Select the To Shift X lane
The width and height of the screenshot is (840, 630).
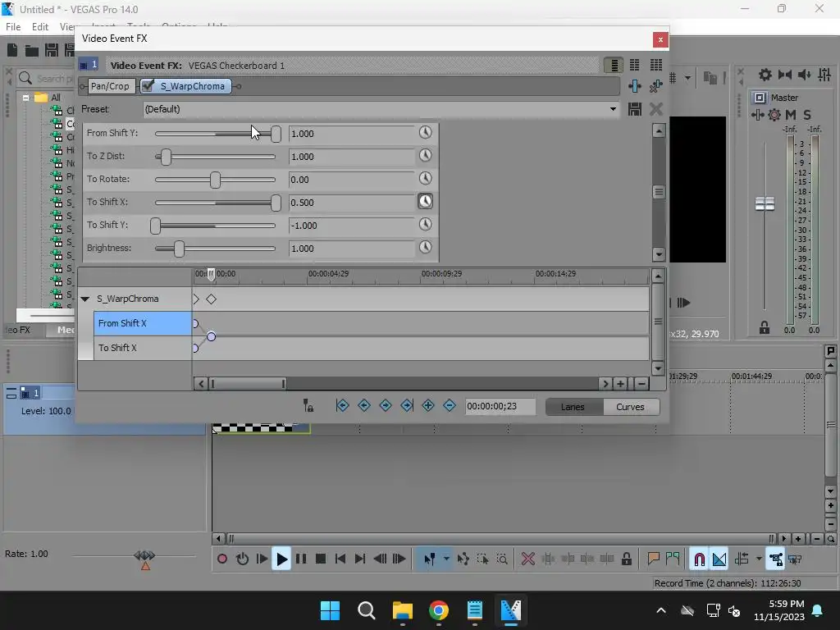click(x=143, y=348)
